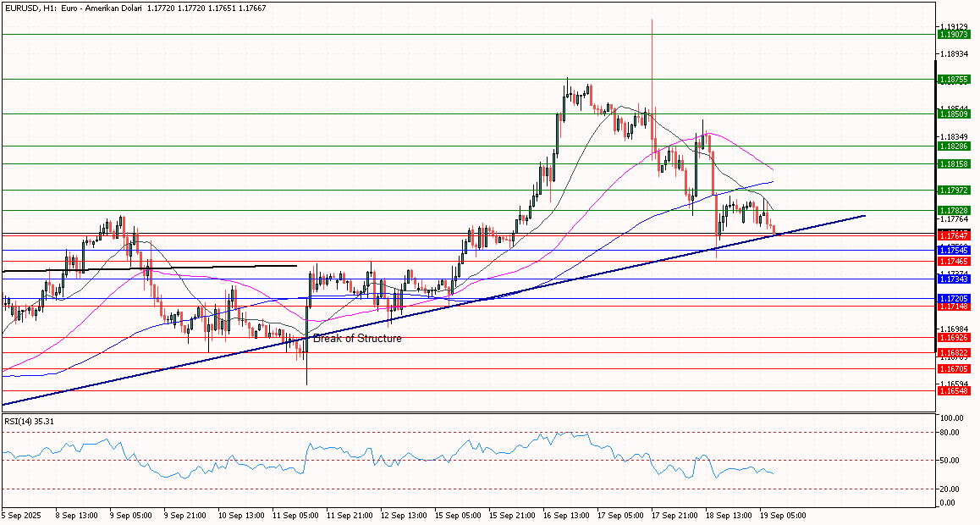
Task: Click the 1.17764 price axis value
Action: tap(955, 218)
